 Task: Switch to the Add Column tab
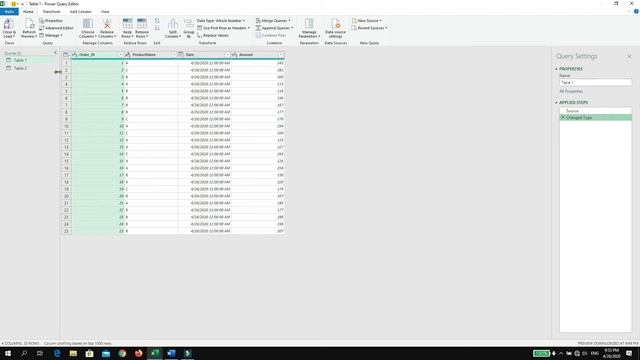[x=80, y=11]
